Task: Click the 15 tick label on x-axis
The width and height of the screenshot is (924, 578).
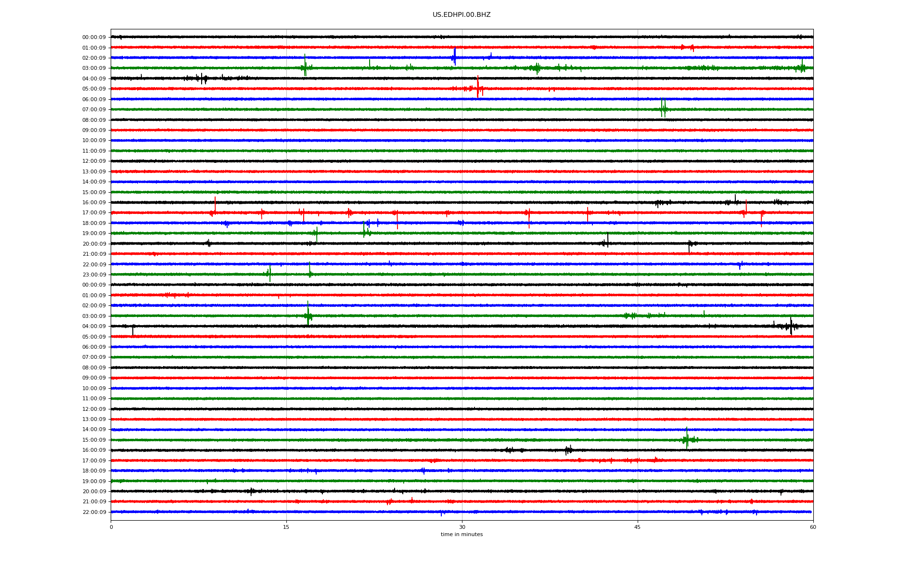Action: (286, 527)
